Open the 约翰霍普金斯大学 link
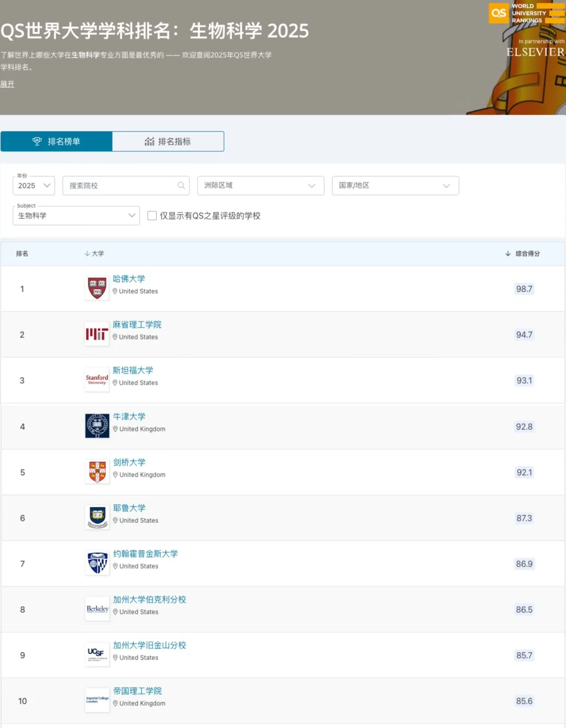566x728 pixels. coord(146,553)
